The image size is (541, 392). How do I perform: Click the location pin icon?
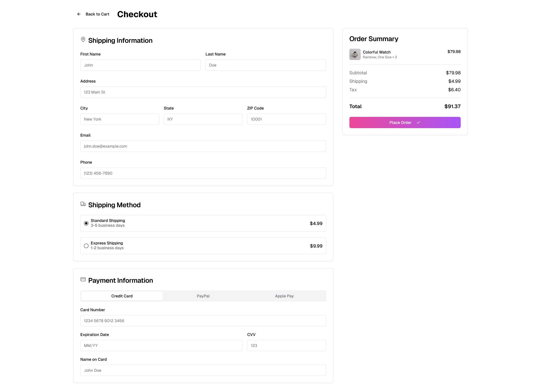click(83, 39)
